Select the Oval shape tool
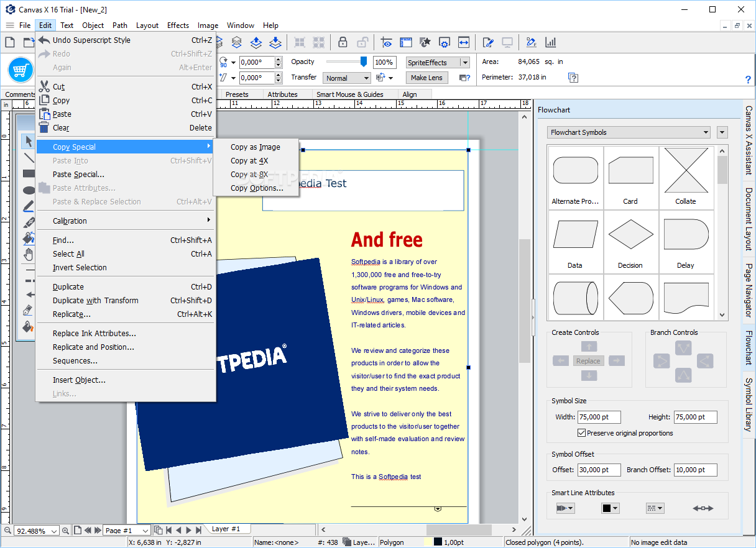 pos(29,190)
